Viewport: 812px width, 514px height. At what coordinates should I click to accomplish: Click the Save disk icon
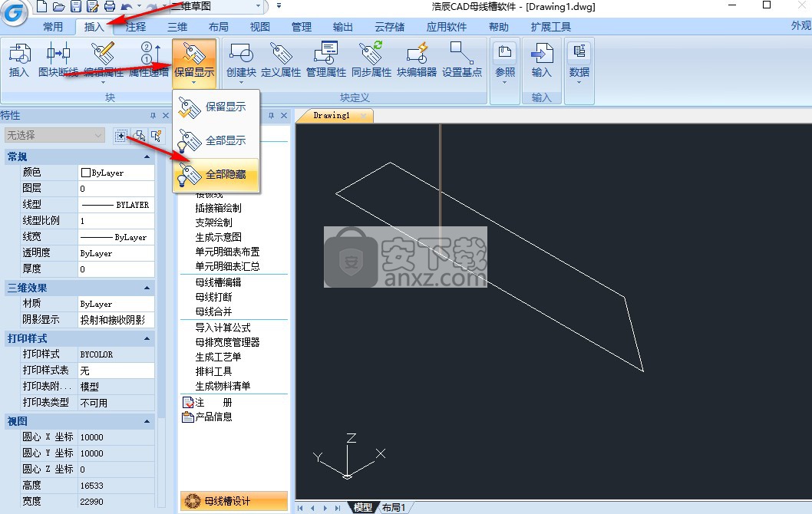[76, 7]
